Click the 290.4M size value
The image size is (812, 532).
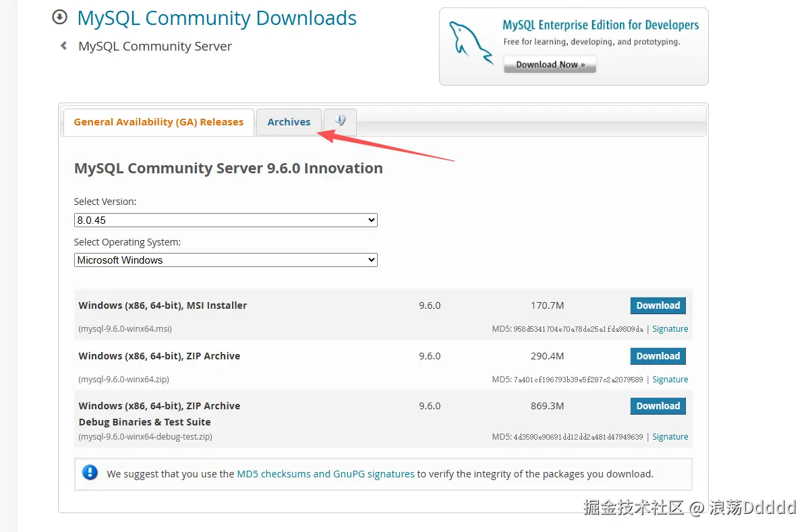(x=547, y=356)
